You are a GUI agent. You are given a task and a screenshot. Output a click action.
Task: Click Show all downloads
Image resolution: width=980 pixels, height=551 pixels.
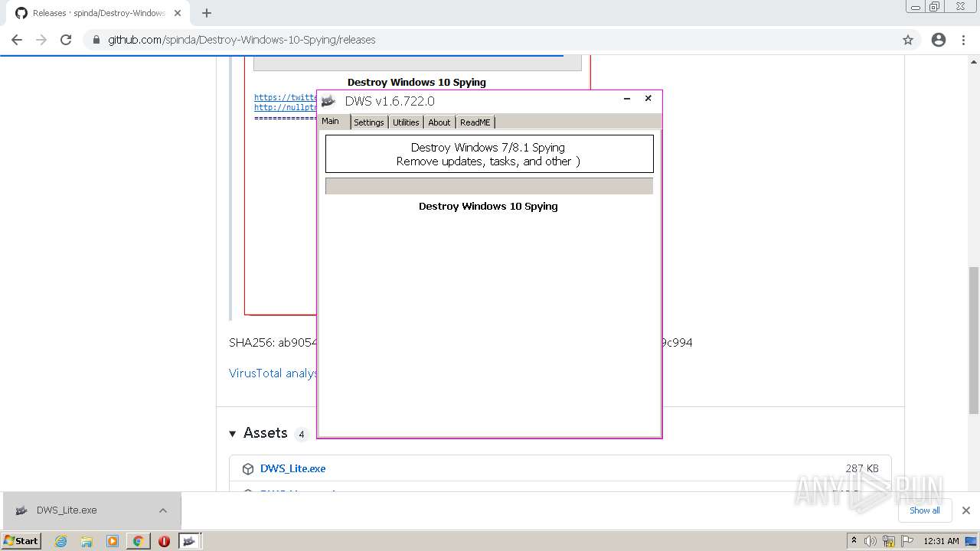pyautogui.click(x=925, y=510)
